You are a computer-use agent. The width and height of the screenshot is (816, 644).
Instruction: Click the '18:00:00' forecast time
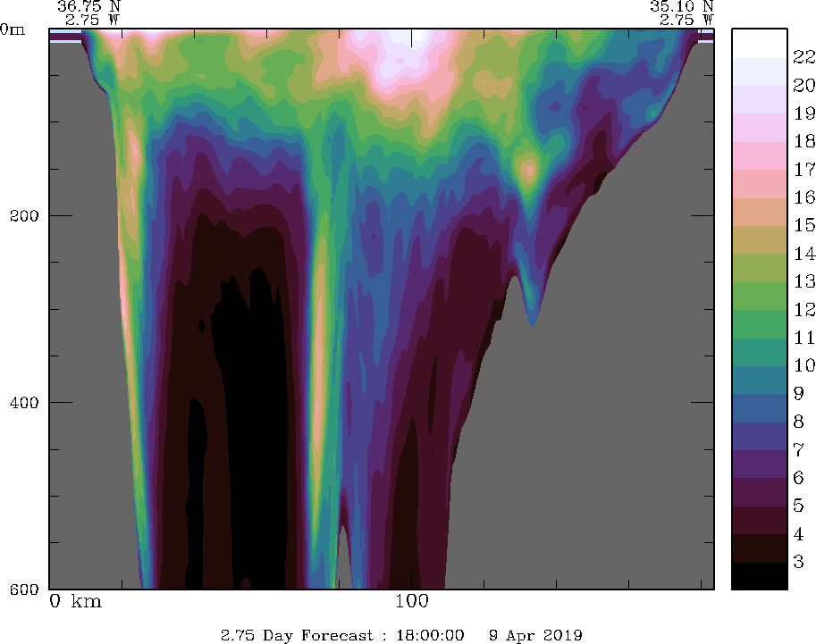[430, 636]
